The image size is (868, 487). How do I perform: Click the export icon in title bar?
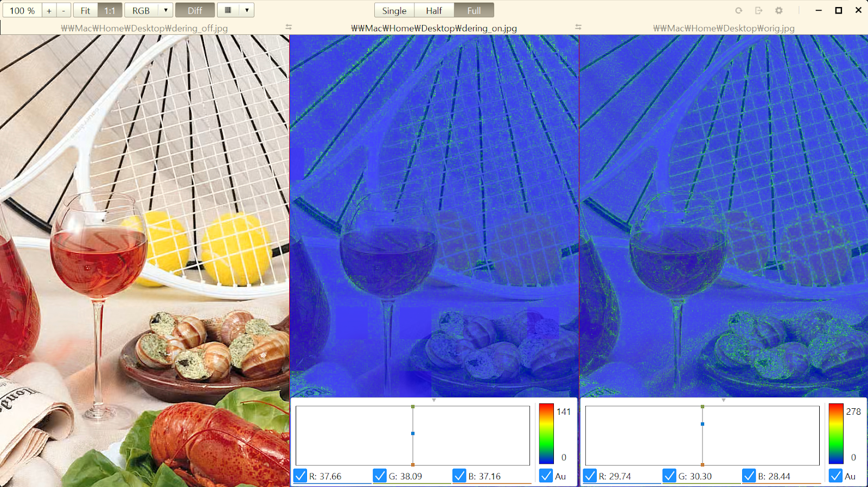758,10
